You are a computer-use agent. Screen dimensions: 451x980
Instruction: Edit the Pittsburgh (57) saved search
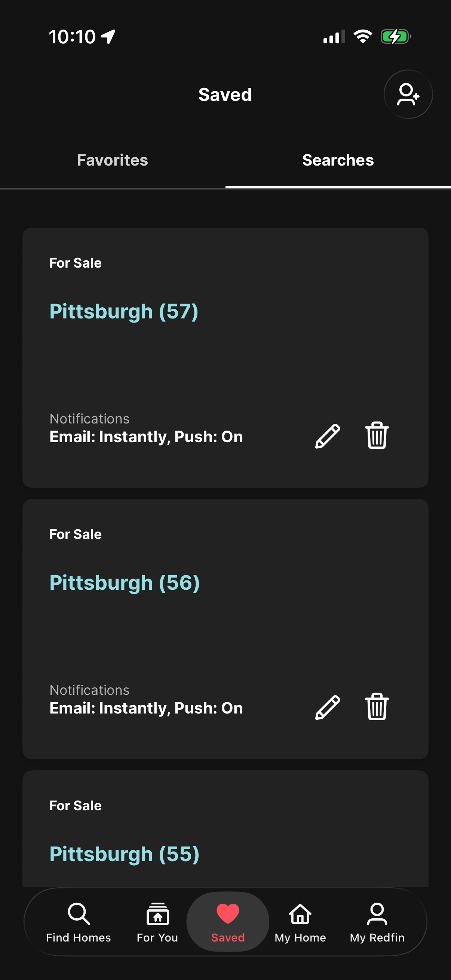[x=327, y=436]
